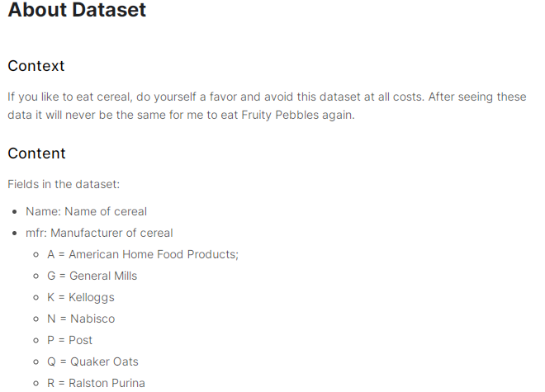The image size is (545, 392).
Task: Click the 'N = Nabisco' entry
Action: (x=81, y=319)
